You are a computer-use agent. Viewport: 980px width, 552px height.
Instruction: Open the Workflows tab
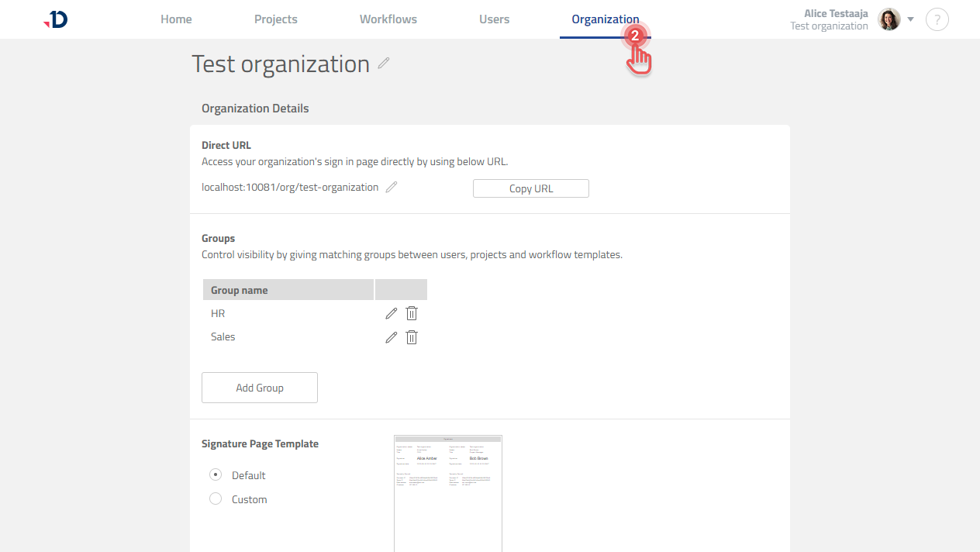[x=388, y=19]
